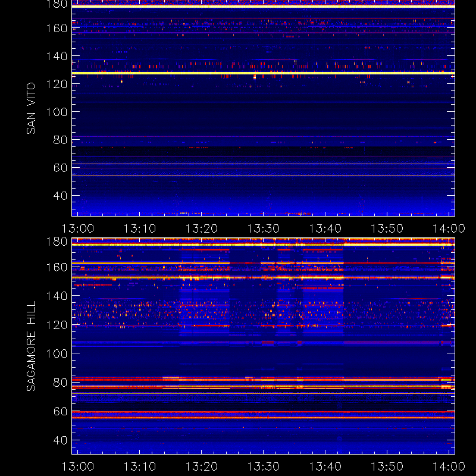Click the 13:00 time label below Sagamore Hill plot
The image size is (476, 476).
(x=78, y=466)
